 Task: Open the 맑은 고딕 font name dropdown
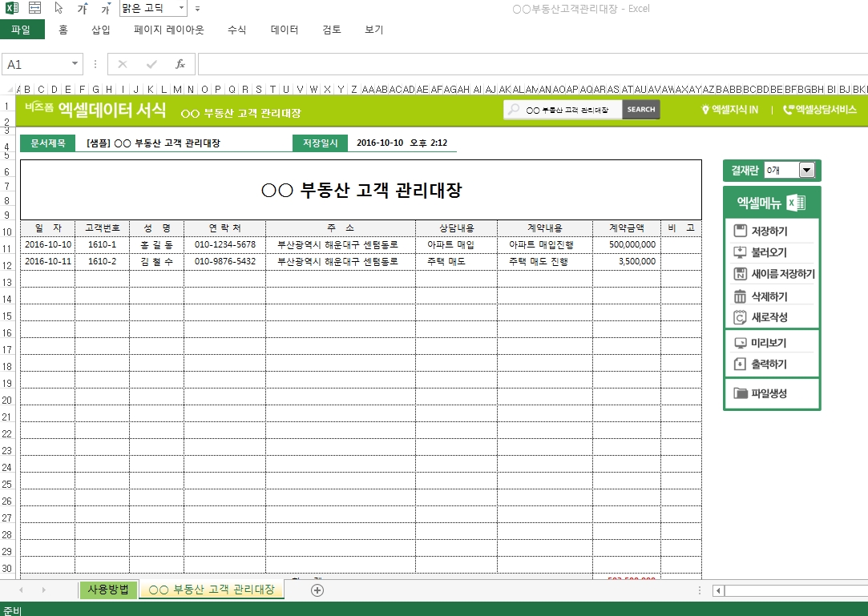point(181,8)
